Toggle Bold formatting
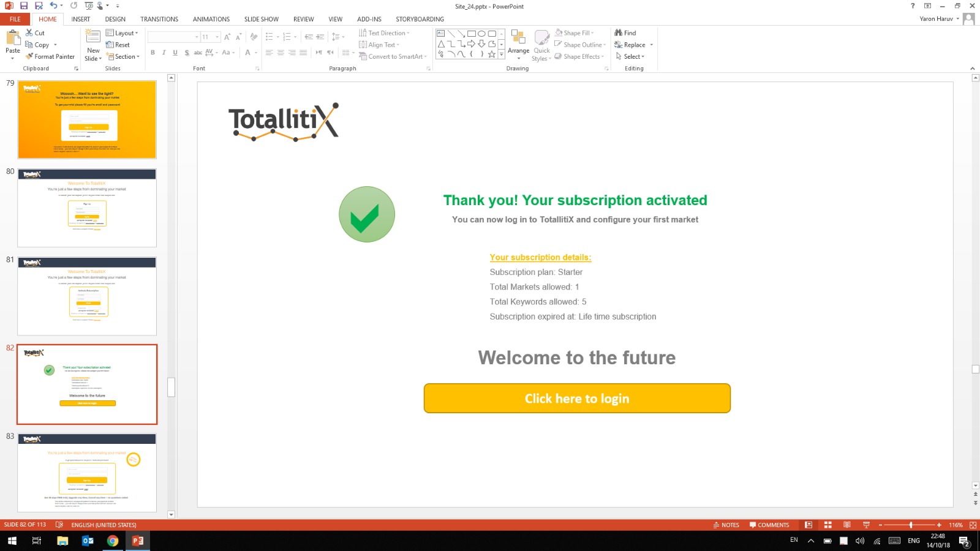The width and height of the screenshot is (980, 551). (153, 53)
